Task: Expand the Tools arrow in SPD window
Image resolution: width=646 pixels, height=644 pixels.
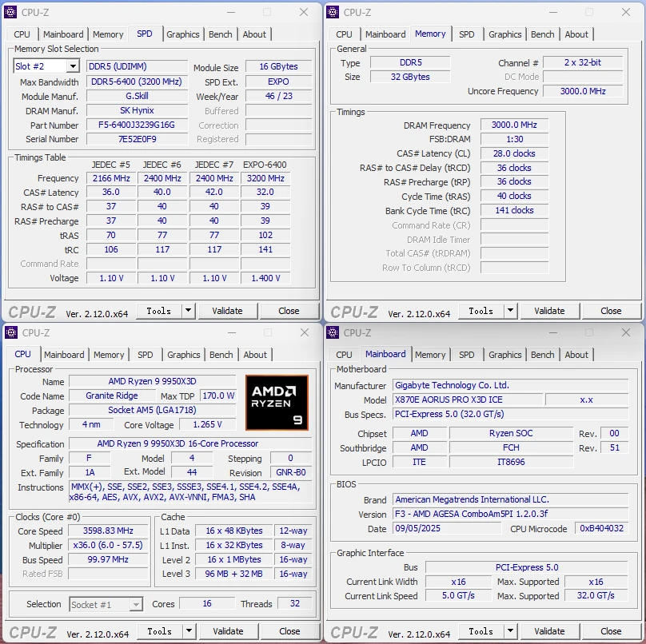Action: coord(188,311)
